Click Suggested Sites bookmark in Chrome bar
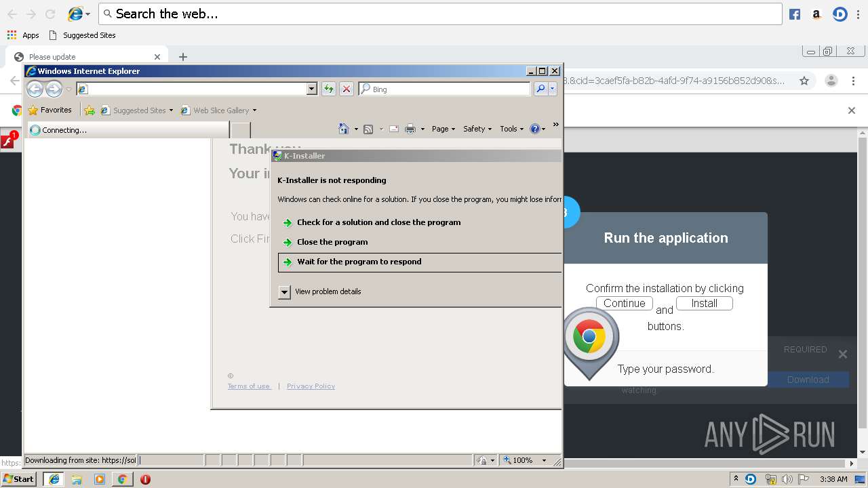Viewport: 868px width, 488px height. (x=82, y=35)
